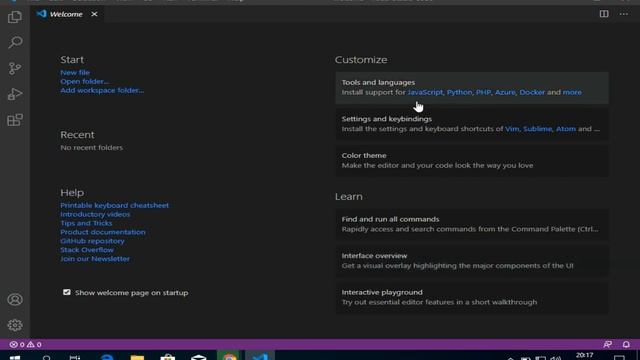Open the More Actions ellipsis menu
Screen dimensions: 640x360
(x=624, y=14)
